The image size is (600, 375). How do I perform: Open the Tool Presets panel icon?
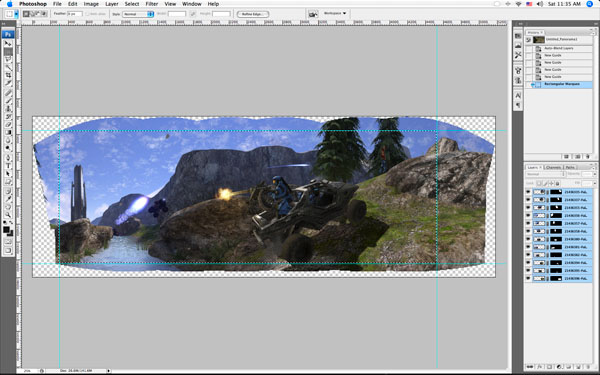point(518,55)
